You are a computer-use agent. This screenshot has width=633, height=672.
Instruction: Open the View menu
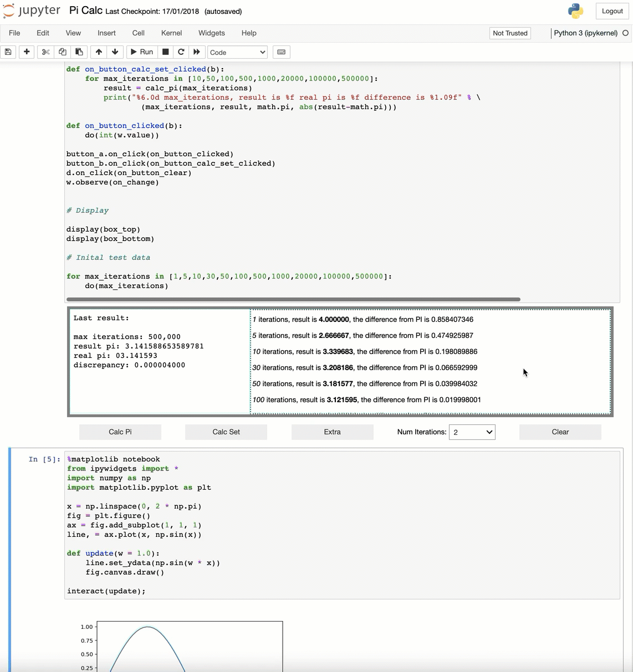point(73,33)
